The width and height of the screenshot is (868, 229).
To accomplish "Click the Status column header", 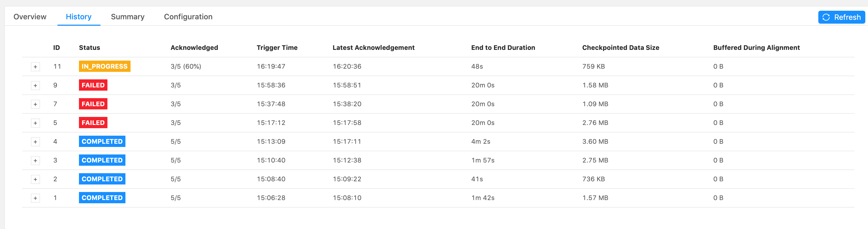I will pos(89,48).
